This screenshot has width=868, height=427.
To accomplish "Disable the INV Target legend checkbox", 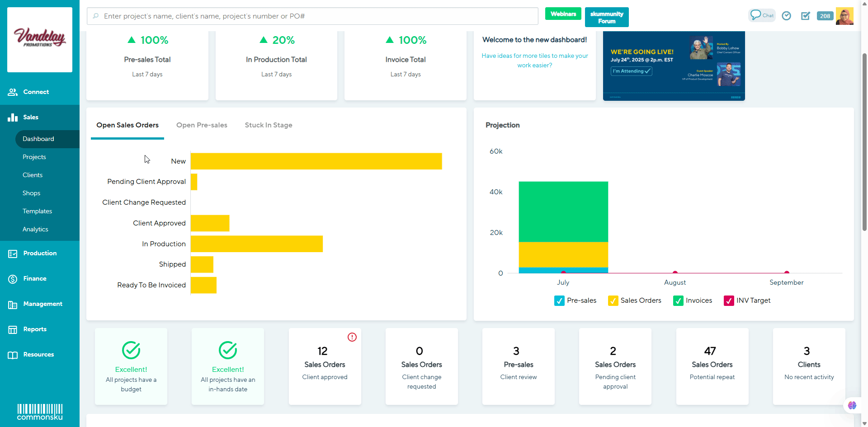I will click(x=729, y=301).
